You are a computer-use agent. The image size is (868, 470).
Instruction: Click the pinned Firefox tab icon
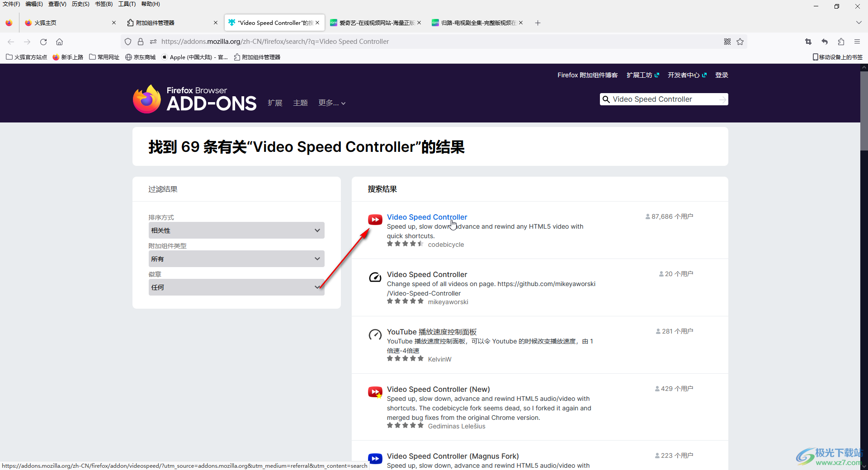[9, 23]
